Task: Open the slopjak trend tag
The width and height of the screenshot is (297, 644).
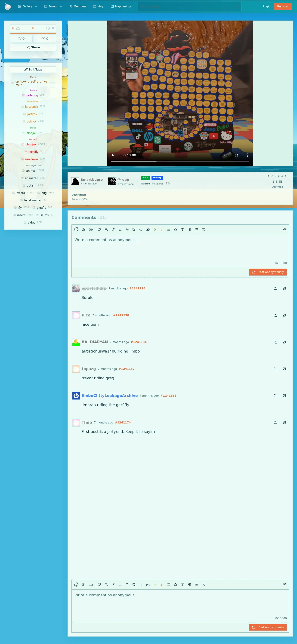Action: click(31, 133)
